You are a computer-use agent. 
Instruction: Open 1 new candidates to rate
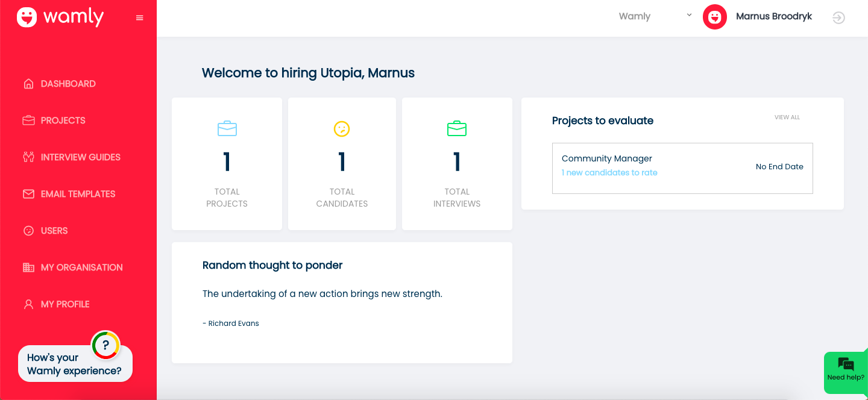tap(609, 172)
